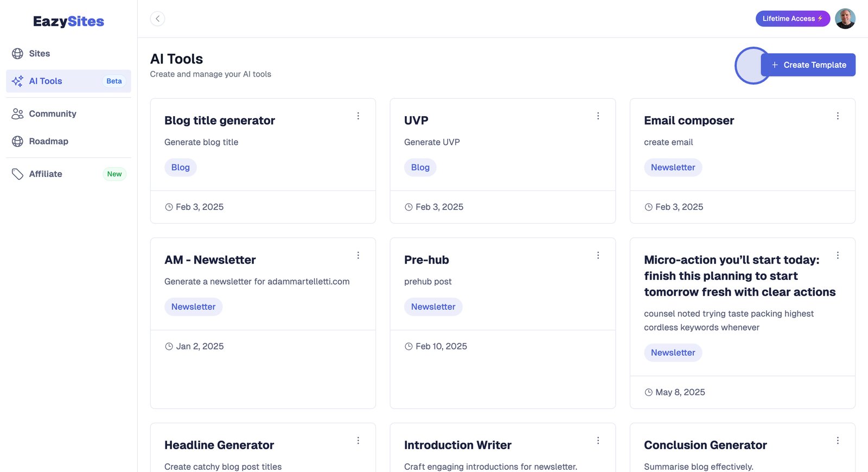Open Headline Generator options menu

pyautogui.click(x=358, y=441)
